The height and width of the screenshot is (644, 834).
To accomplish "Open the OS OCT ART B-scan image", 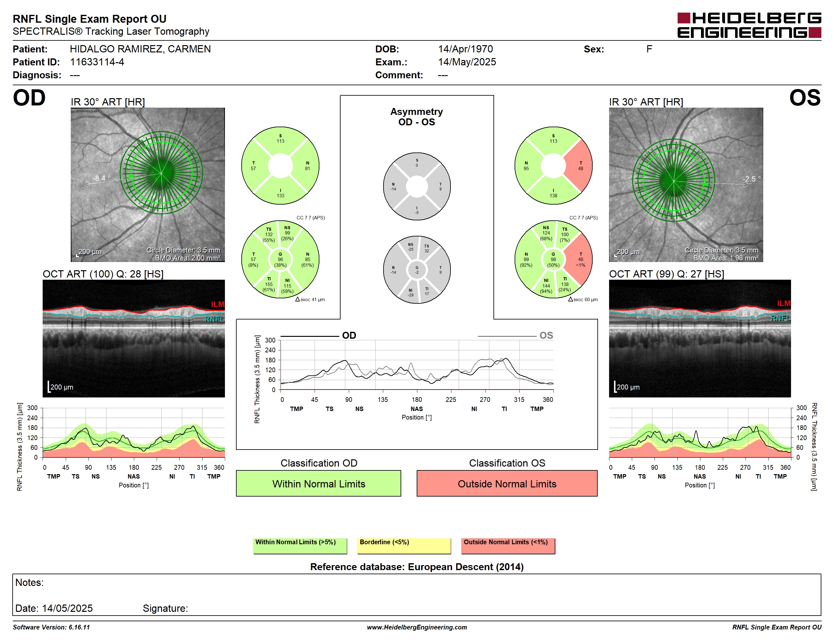I will (700, 338).
